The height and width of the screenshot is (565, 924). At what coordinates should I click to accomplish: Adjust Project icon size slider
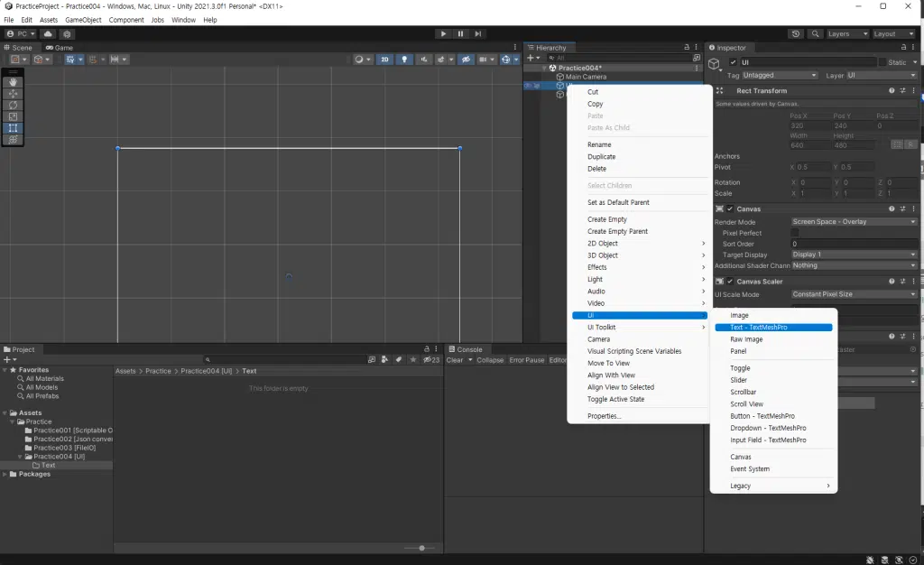tap(422, 548)
